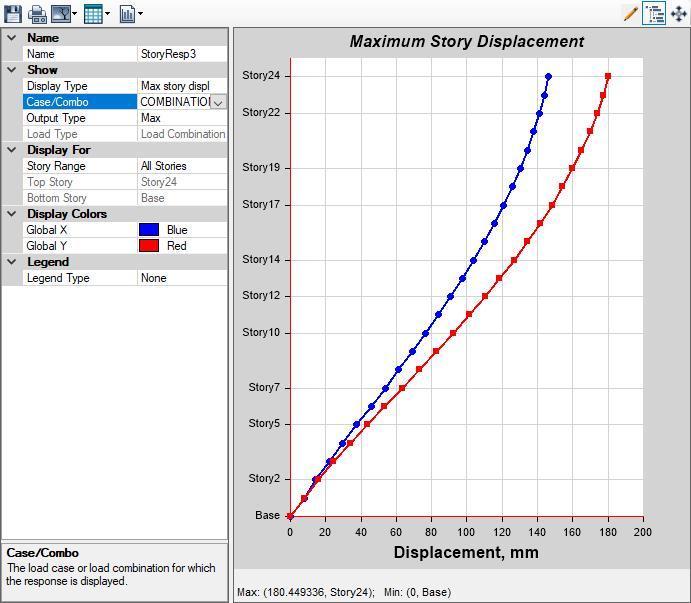Open the Case/Combo dropdown arrow
This screenshot has width=691, height=603.
[x=218, y=102]
